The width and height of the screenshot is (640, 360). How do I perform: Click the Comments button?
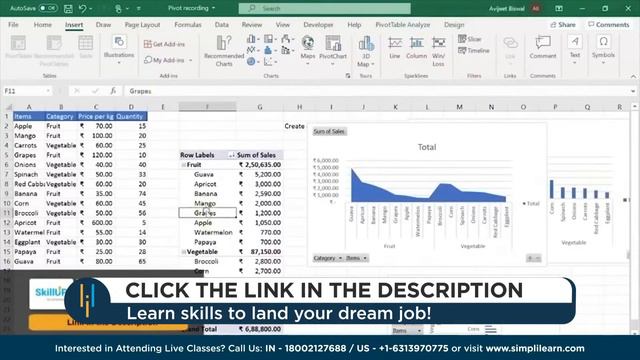[609, 25]
